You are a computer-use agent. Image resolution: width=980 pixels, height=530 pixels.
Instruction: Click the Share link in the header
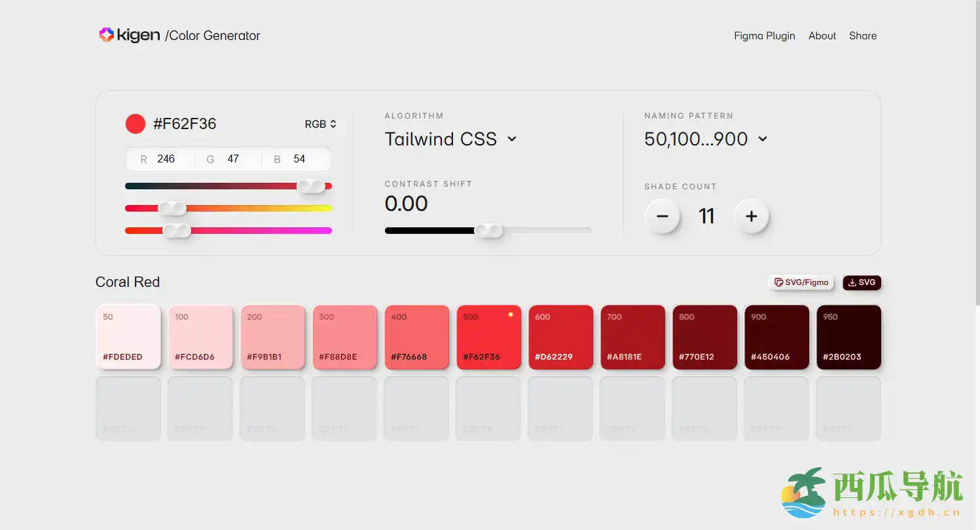click(862, 36)
